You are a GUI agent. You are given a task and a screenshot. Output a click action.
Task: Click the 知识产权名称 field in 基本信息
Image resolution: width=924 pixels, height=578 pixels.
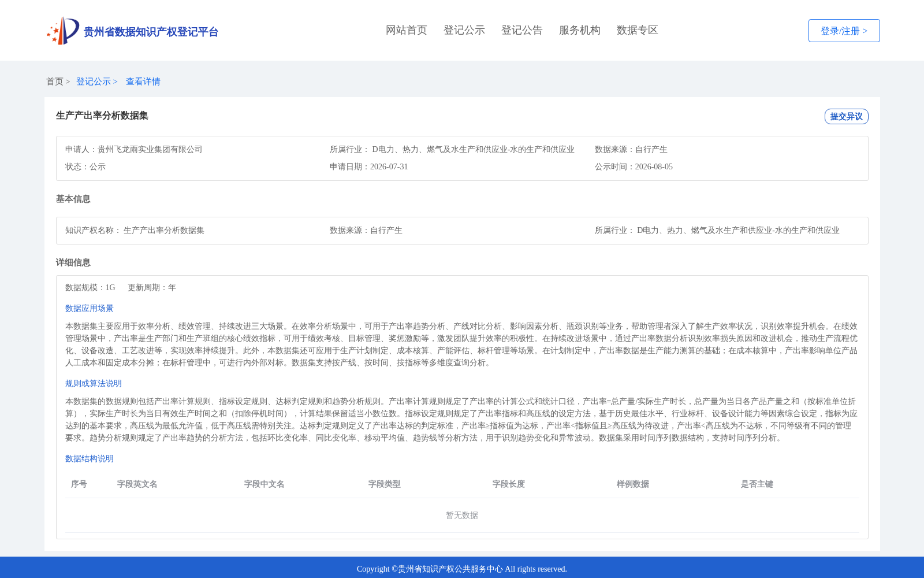click(135, 230)
